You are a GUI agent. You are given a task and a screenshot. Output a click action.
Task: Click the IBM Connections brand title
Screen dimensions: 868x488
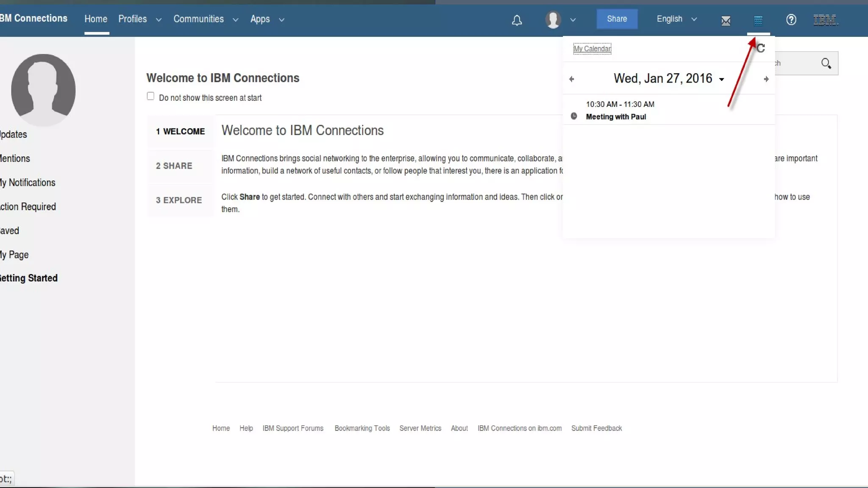33,18
